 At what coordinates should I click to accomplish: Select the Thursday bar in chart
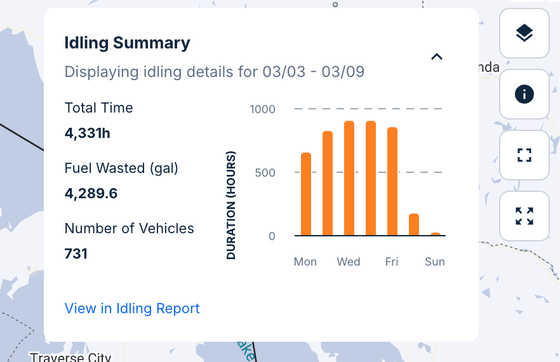coord(371,178)
